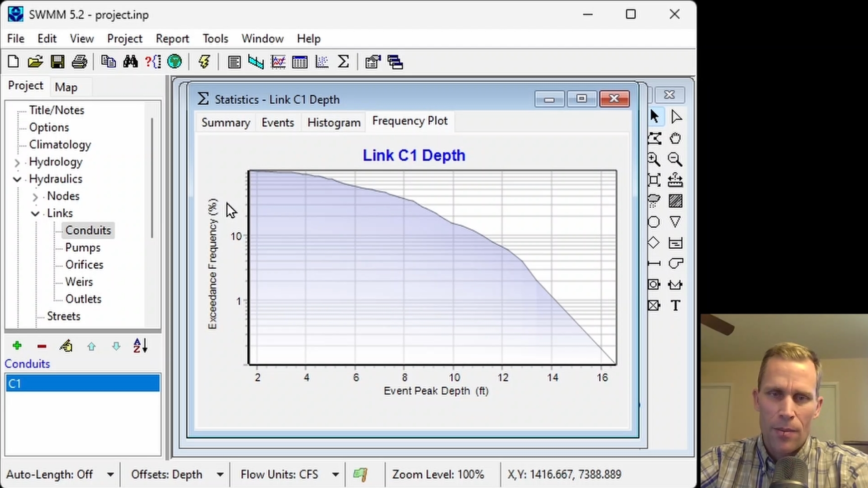Click the red minus Delete Object button
Image resolution: width=868 pixels, height=488 pixels.
42,346
